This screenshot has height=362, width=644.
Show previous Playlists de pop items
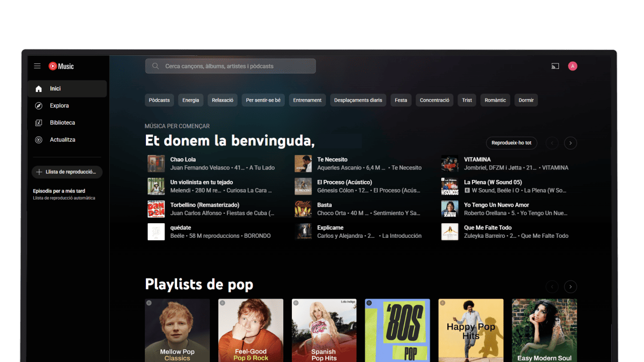pos(552,287)
